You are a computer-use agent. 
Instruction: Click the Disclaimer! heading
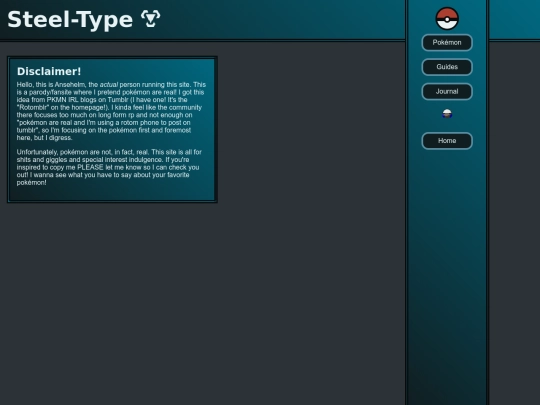(x=49, y=71)
